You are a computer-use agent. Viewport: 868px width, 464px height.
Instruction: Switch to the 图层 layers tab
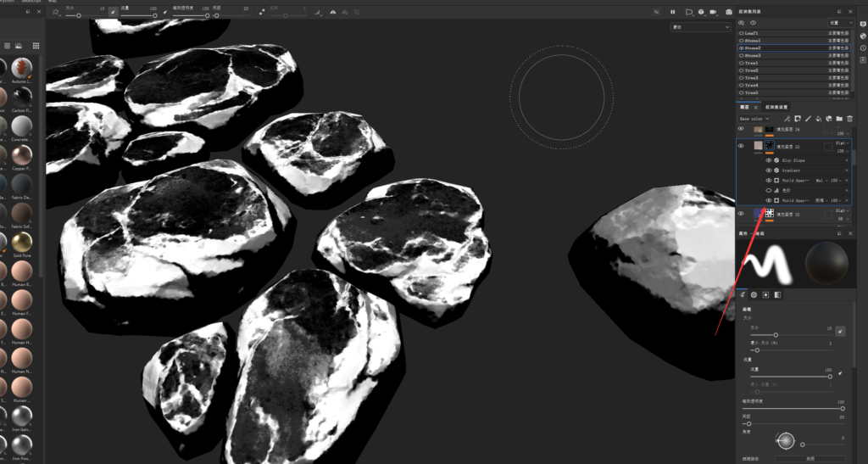pyautogui.click(x=744, y=107)
